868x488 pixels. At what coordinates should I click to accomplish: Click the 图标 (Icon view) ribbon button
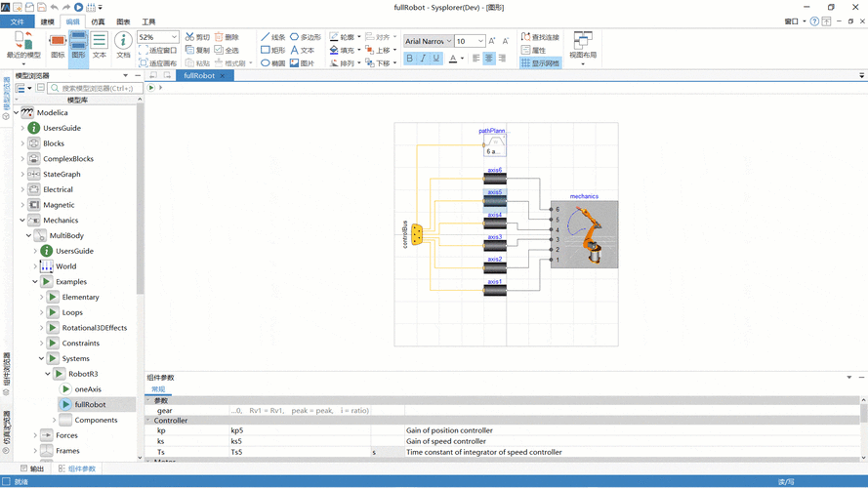(58, 45)
